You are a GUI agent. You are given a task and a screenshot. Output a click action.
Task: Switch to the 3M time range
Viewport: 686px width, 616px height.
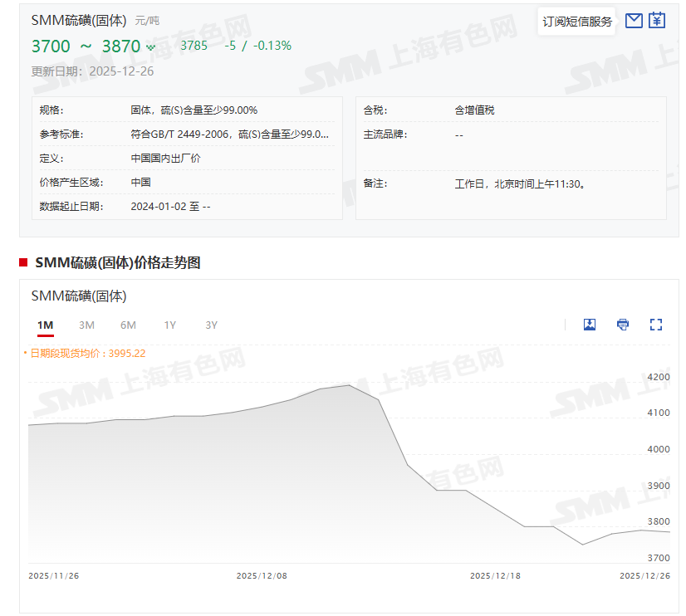(x=86, y=325)
